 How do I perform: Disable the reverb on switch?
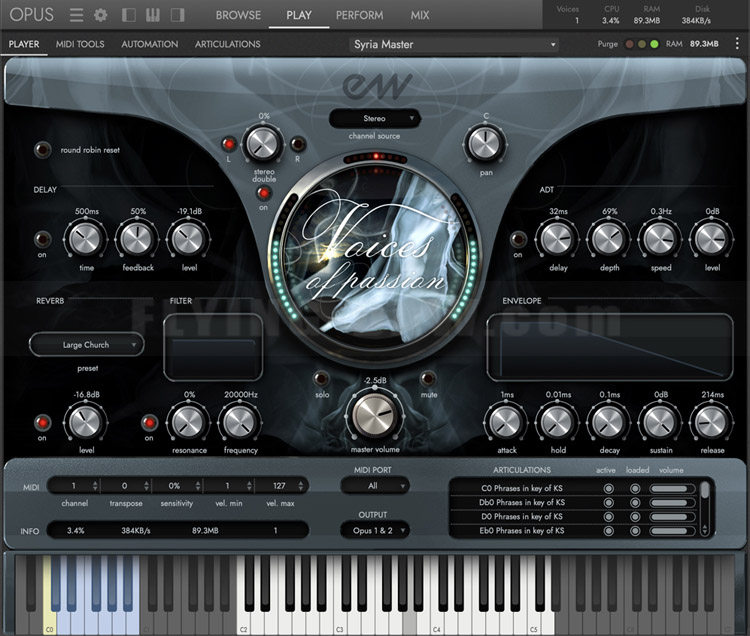[x=42, y=422]
